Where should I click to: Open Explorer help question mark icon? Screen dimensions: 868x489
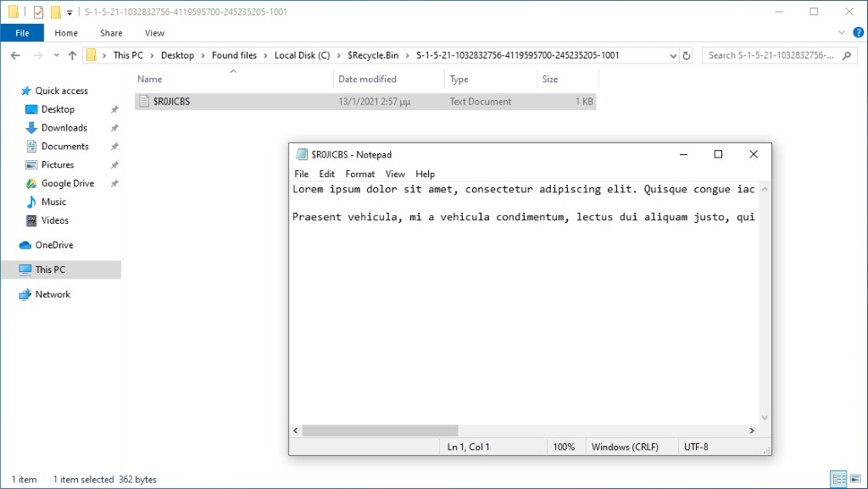[x=858, y=33]
